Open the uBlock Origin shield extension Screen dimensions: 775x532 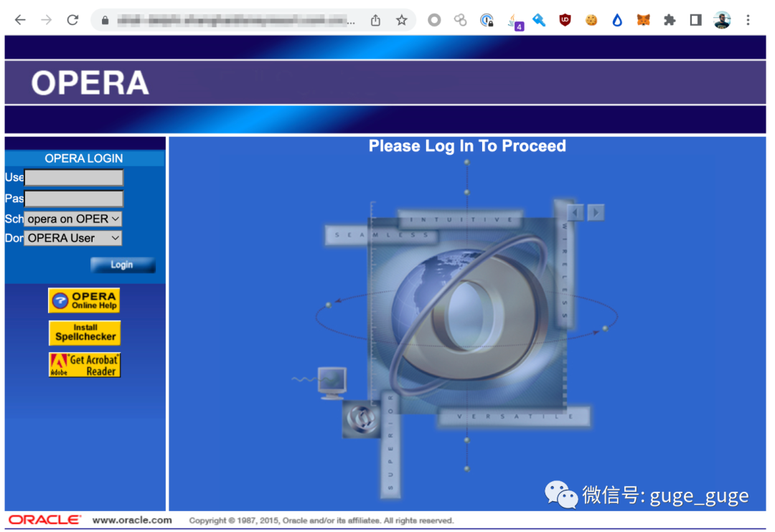coord(565,20)
